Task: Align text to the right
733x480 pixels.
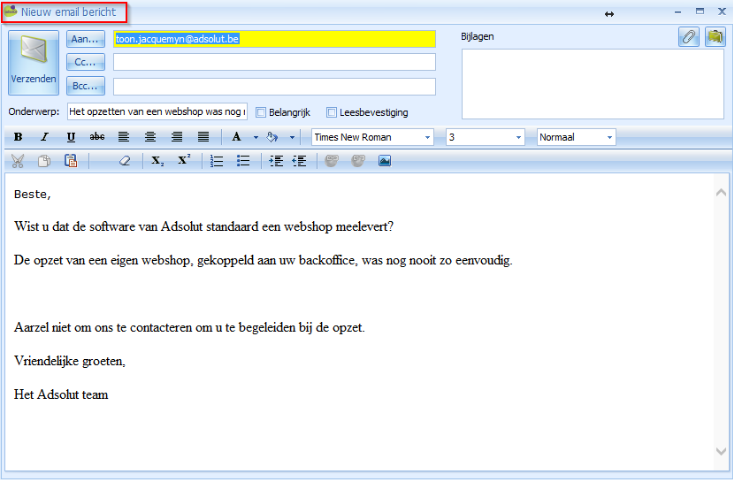Action: tap(177, 137)
